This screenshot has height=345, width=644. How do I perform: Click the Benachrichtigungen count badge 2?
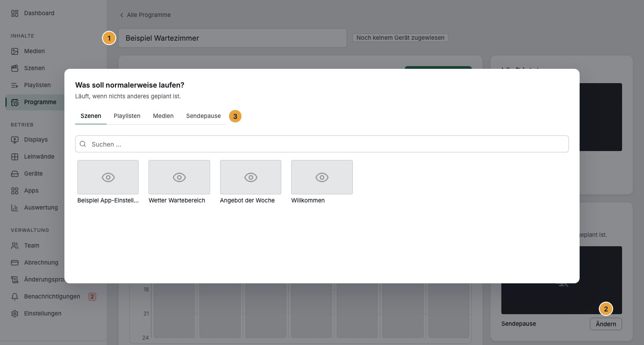pos(92,297)
